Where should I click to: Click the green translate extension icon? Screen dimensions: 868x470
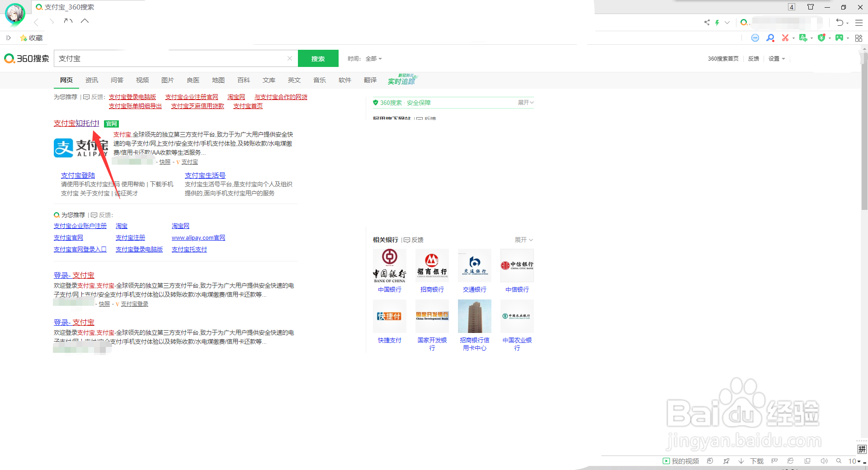click(x=803, y=38)
